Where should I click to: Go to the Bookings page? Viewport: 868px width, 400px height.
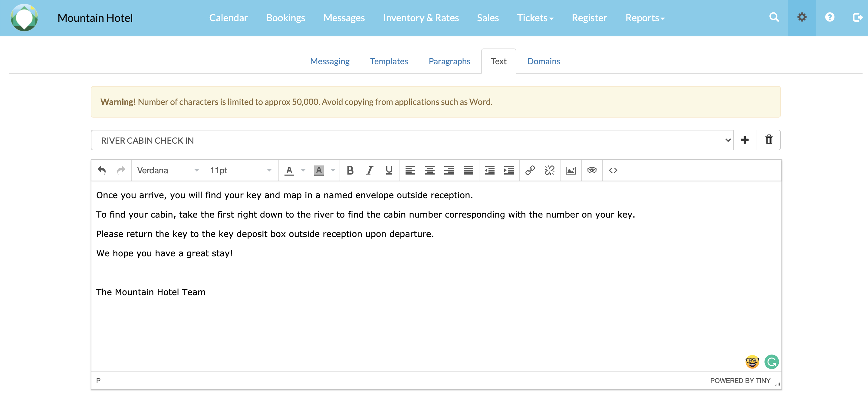285,18
